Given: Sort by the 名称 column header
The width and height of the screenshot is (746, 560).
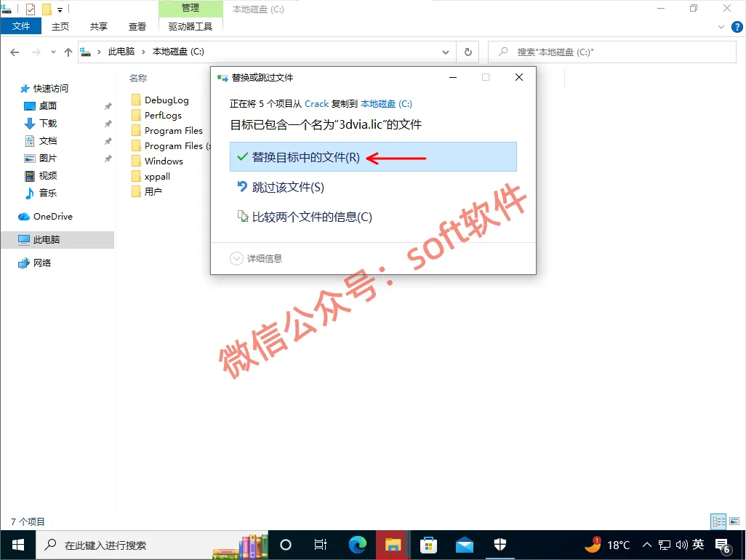Looking at the screenshot, I should (138, 78).
